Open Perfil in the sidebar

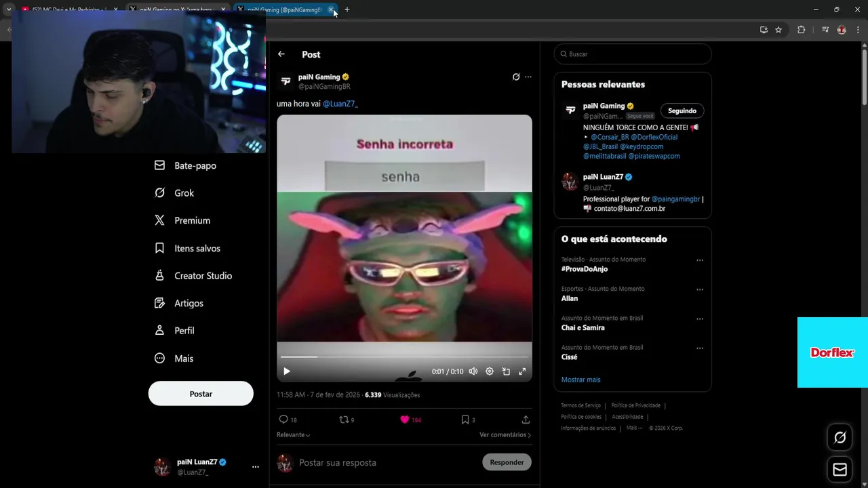click(174, 331)
